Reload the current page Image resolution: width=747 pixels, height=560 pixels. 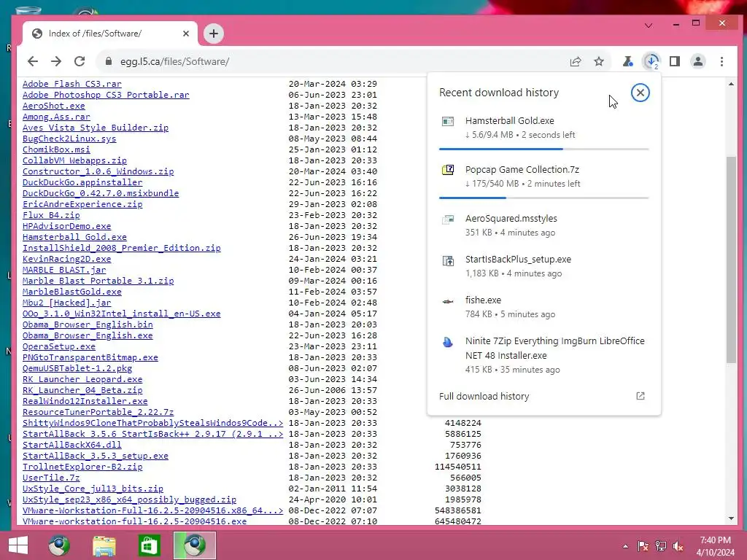80,61
